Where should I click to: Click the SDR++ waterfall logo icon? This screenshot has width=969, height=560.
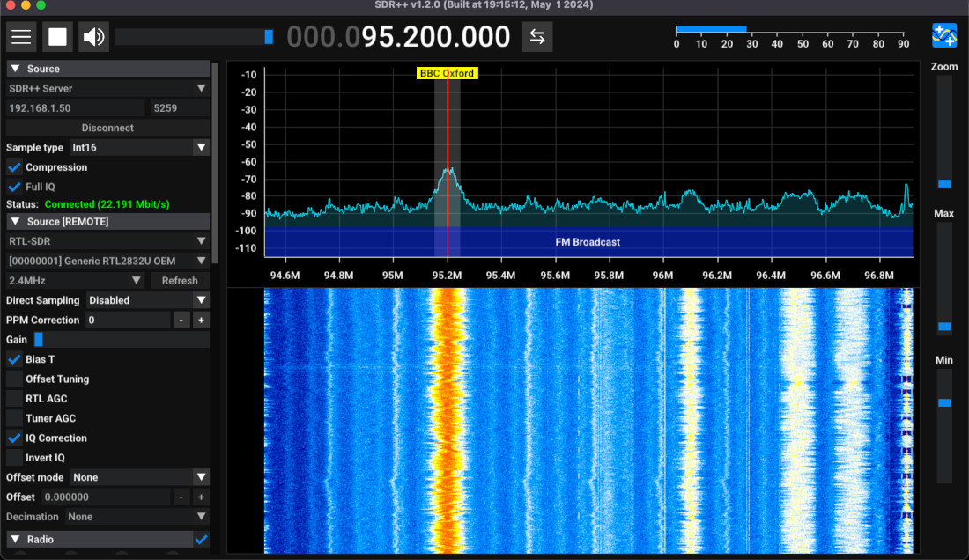point(944,35)
